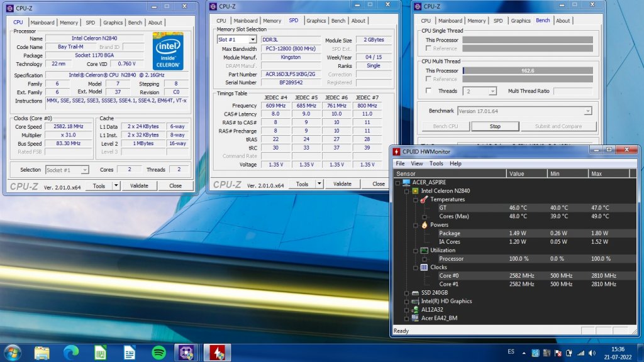644x362 pixels.
Task: Collapse the Temperatures tree node
Action: [416, 200]
